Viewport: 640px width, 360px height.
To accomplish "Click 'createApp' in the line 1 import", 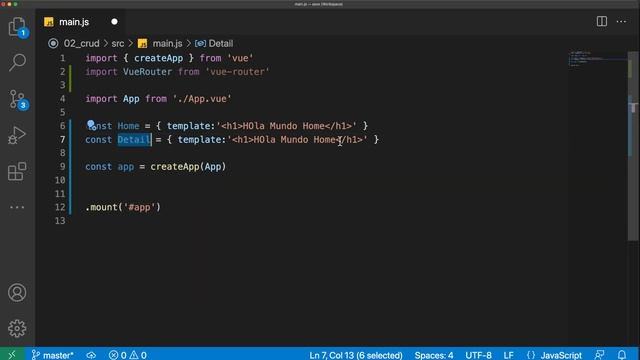I will 158,58.
